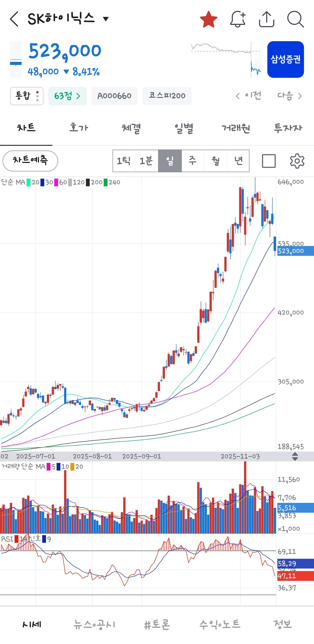Screen dimensions: 314x644
Task: Select the 주 weekly chart period
Action: (x=193, y=161)
